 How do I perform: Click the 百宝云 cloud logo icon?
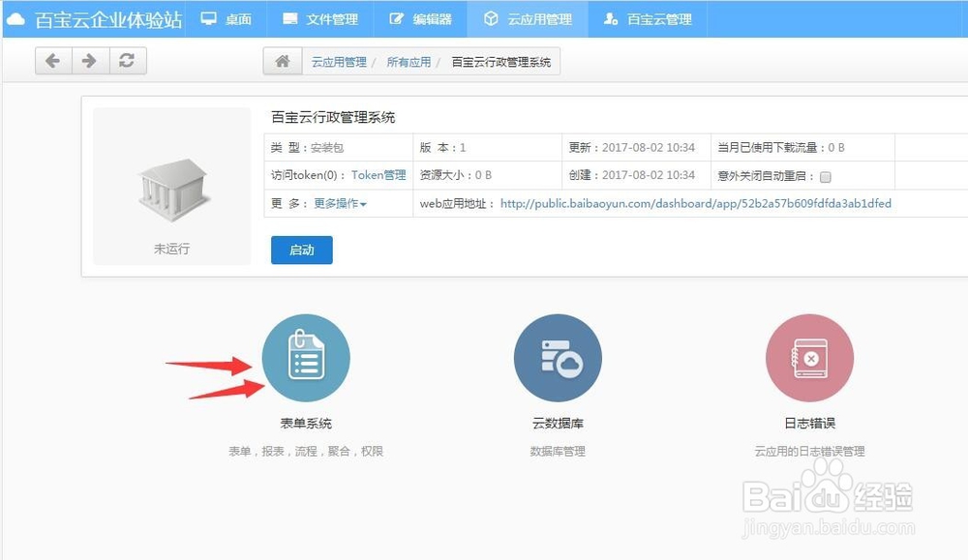(15, 16)
